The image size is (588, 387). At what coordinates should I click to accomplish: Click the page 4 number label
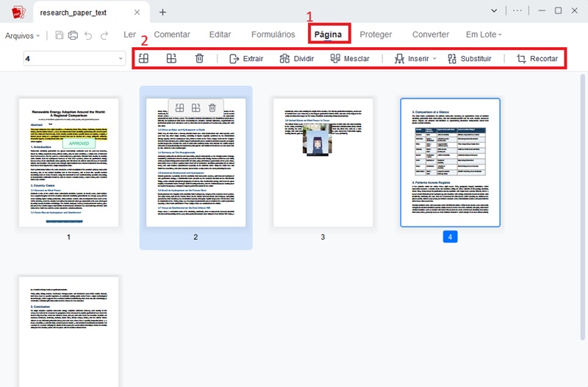point(450,237)
